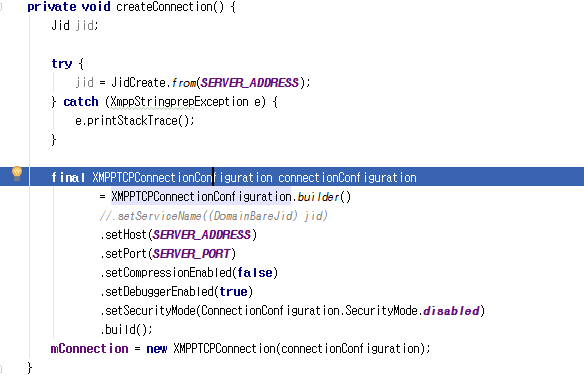Collapse the createConnection method fold marker
Viewport: 584px width, 379px height.
(x=1, y=6)
